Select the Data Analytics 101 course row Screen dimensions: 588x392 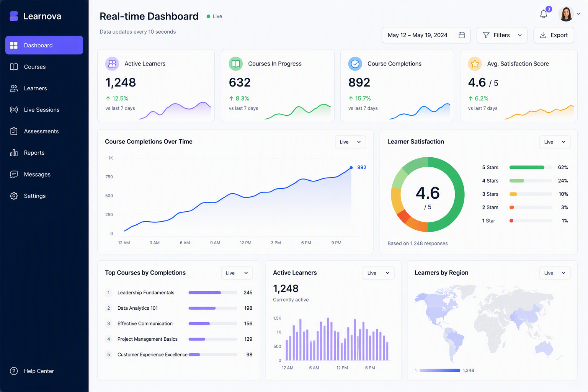179,308
